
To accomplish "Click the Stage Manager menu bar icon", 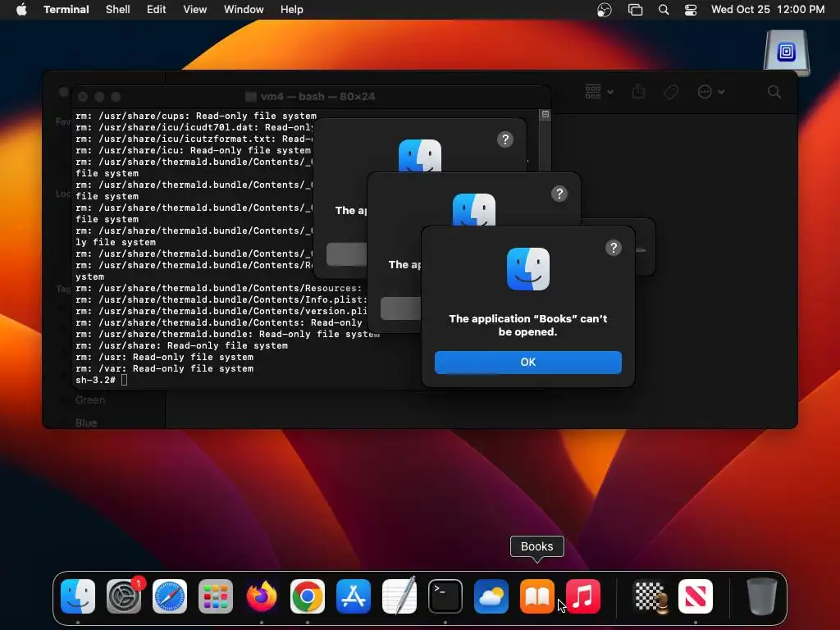I will tap(636, 10).
